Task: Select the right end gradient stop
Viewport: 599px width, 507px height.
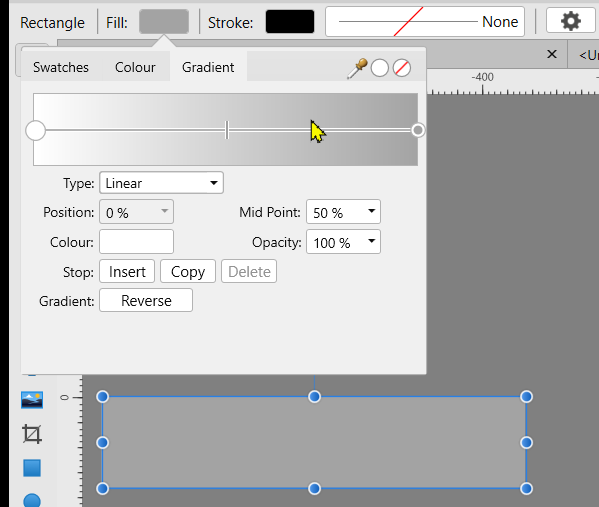Action: (x=418, y=130)
